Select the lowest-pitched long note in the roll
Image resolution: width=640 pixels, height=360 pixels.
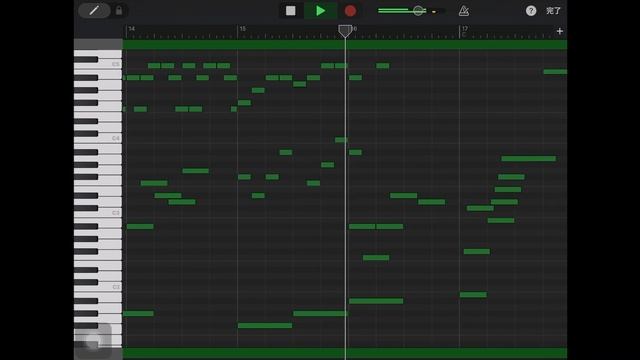click(x=265, y=326)
